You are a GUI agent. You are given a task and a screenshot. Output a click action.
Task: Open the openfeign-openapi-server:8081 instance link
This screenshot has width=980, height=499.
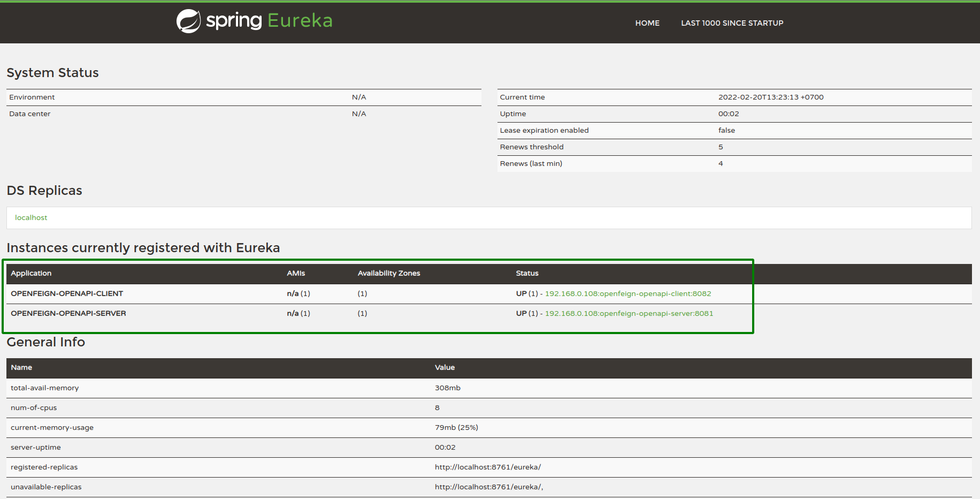click(629, 314)
